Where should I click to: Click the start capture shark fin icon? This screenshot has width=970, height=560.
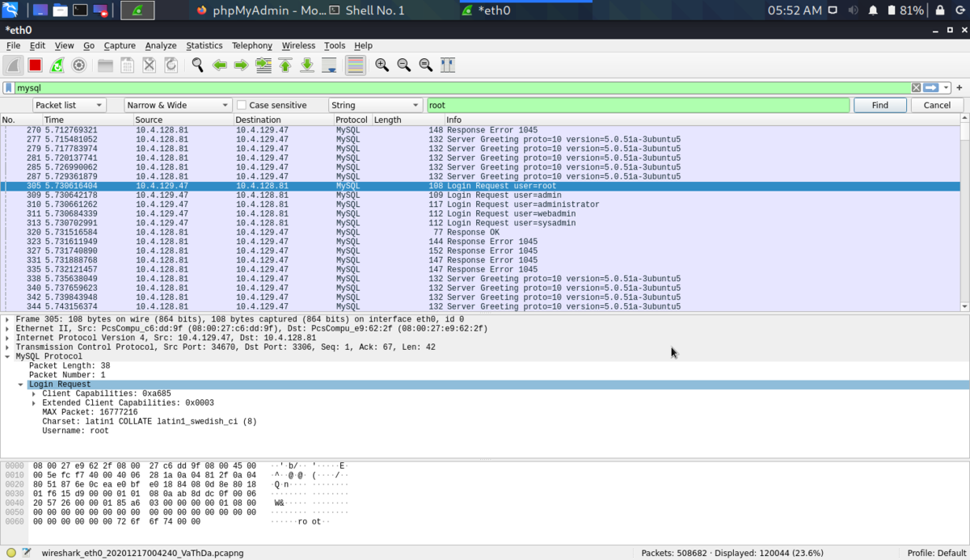[14, 65]
